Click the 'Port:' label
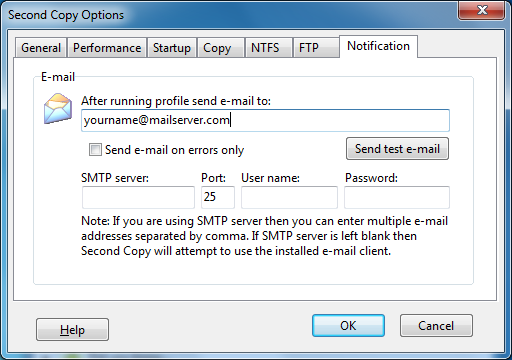Screen dimensions: 512x360 click(213, 178)
